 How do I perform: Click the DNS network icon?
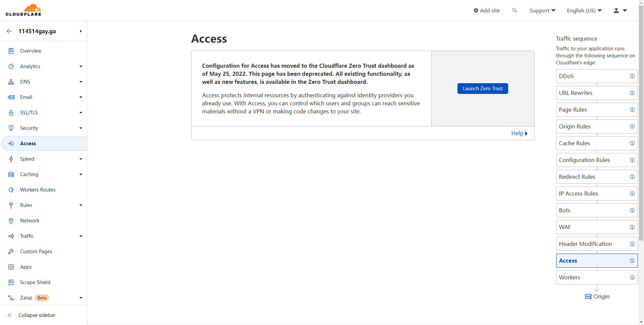[11, 82]
